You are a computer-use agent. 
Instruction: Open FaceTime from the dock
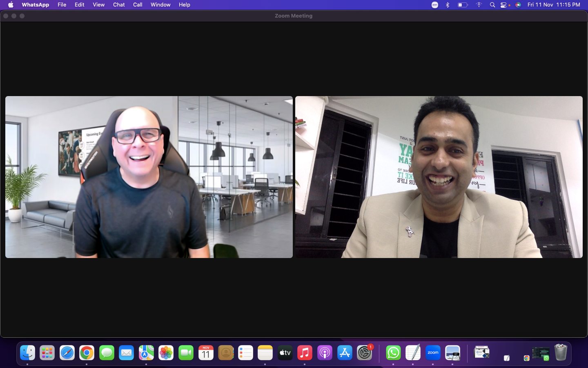[x=186, y=353]
